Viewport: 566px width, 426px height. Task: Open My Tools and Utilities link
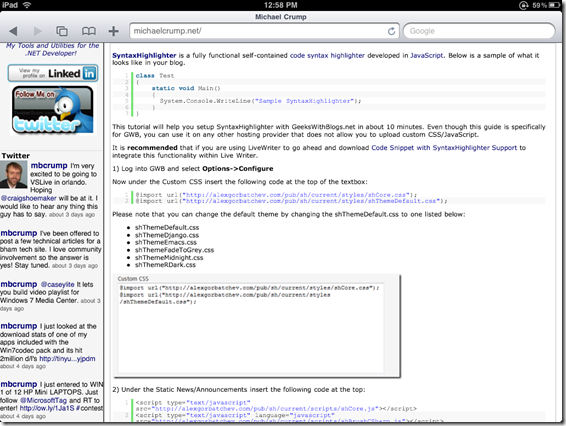(52, 49)
